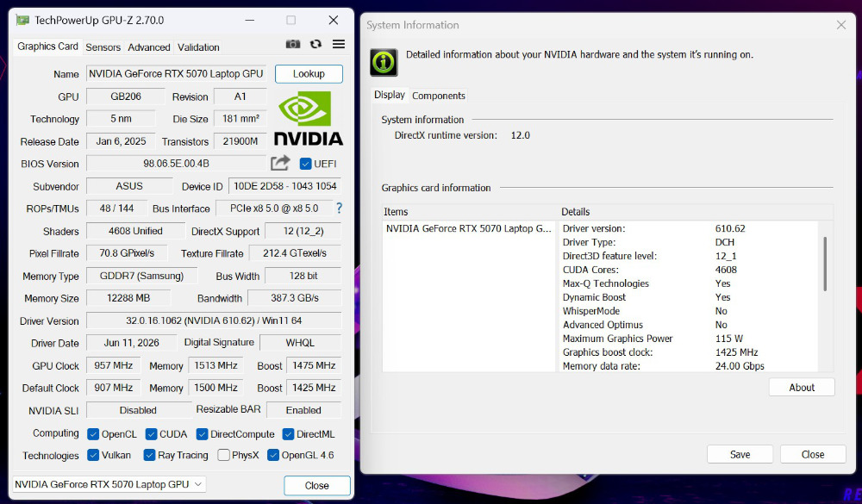Toggle the Vulkan checkbox

click(93, 455)
